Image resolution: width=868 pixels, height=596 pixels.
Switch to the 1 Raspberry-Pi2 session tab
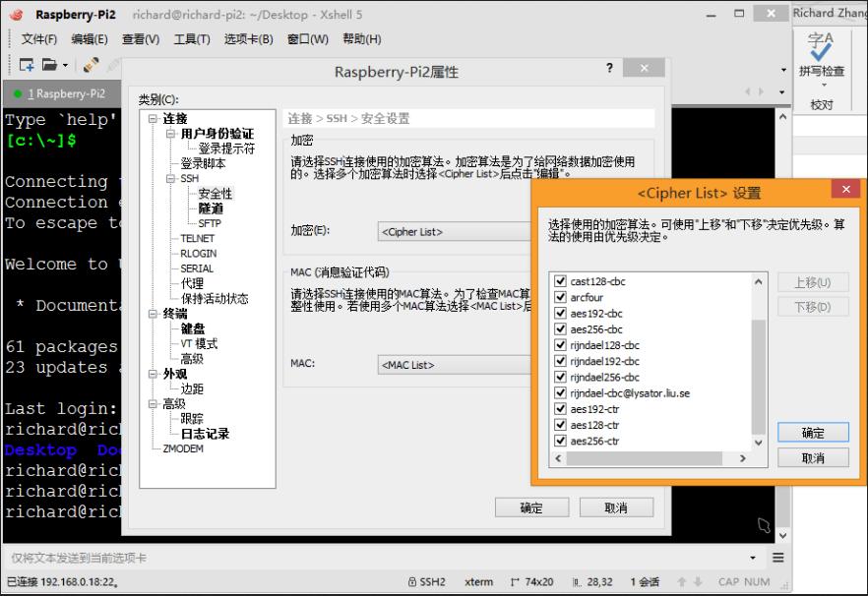point(62,93)
